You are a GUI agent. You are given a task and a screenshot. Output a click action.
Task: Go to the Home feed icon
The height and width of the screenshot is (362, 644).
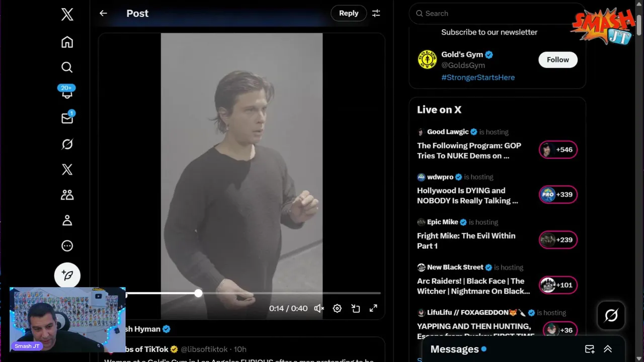tap(67, 42)
